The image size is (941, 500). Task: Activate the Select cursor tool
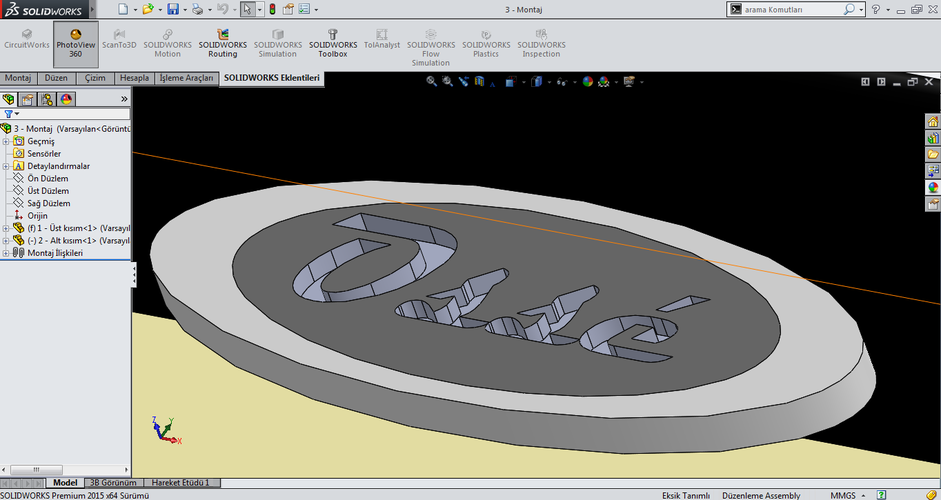(x=247, y=9)
